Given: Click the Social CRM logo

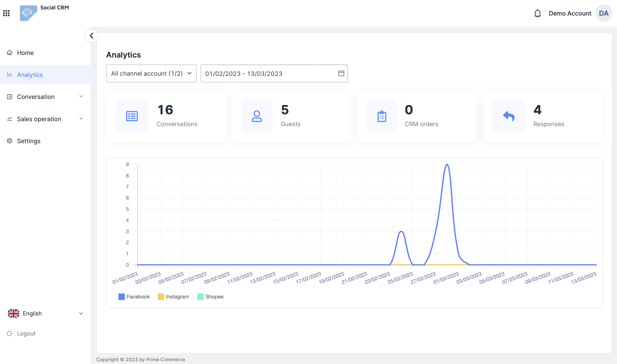Looking at the screenshot, I should point(28,13).
